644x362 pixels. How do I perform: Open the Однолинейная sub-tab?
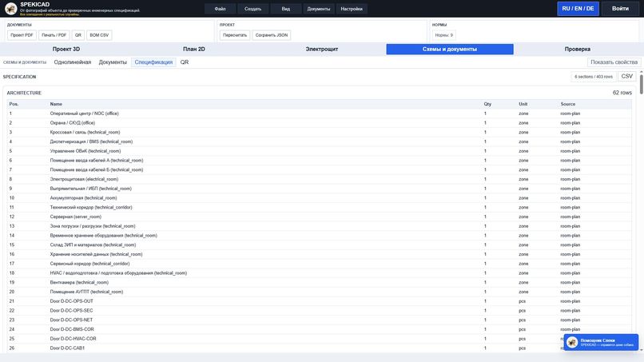tap(73, 62)
